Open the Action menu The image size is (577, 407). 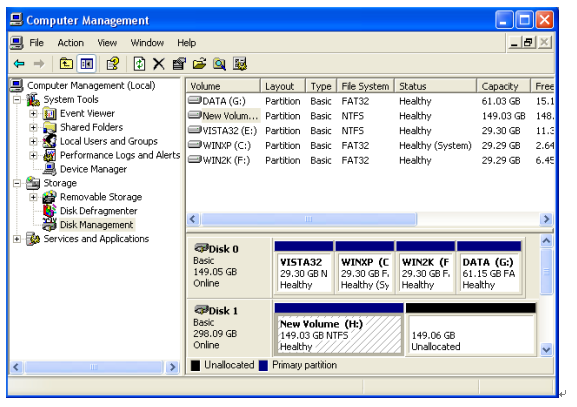[x=70, y=43]
